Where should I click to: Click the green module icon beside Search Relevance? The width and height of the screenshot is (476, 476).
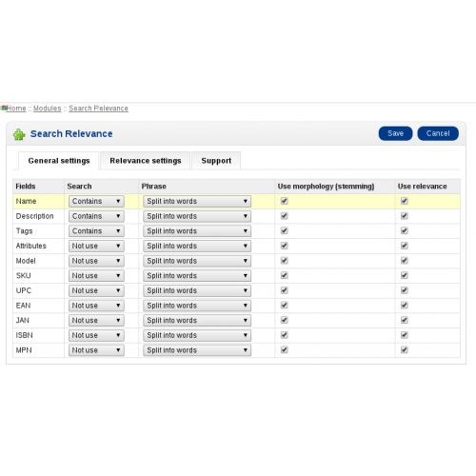(19, 134)
